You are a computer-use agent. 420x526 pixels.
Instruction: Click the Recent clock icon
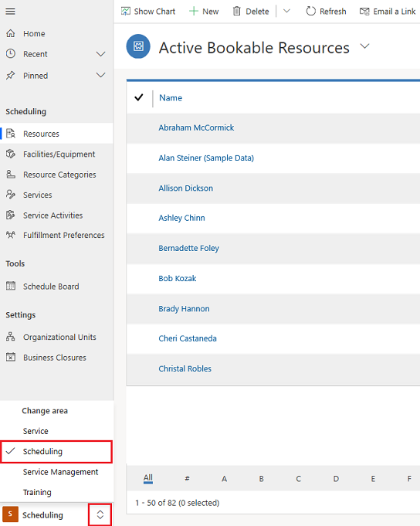click(11, 53)
